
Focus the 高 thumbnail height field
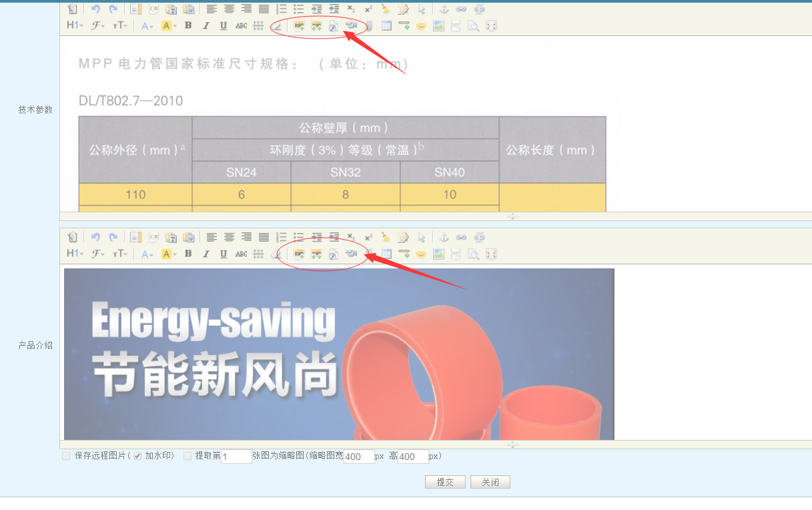tap(413, 457)
